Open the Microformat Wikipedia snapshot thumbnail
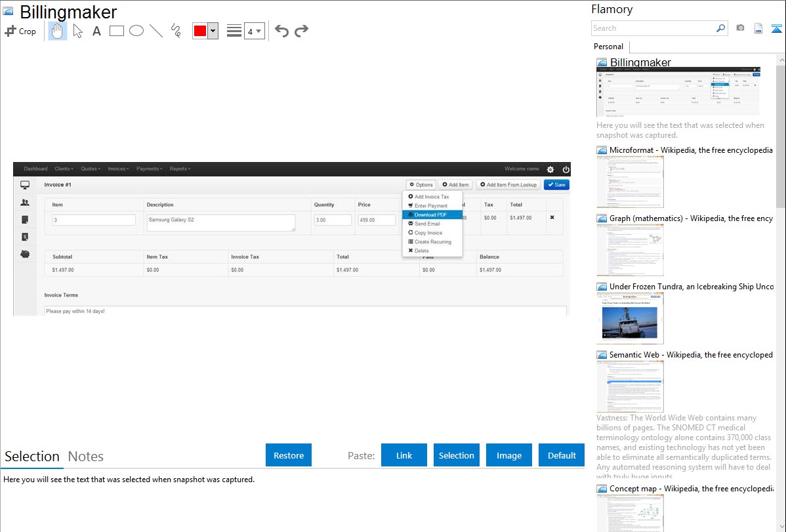Screen dimensions: 786x532 630,182
